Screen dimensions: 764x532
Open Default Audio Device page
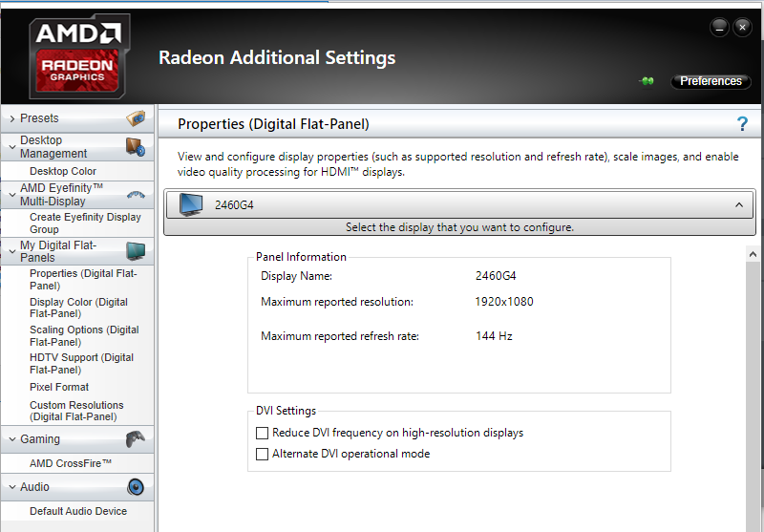click(x=78, y=511)
